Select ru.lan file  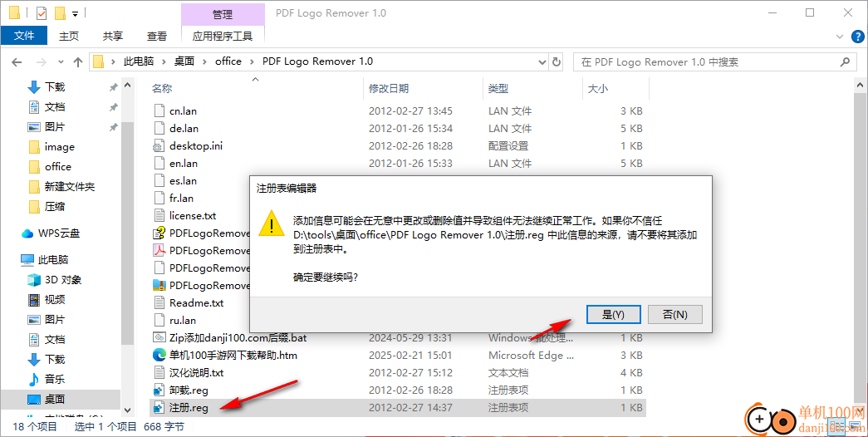tap(183, 321)
